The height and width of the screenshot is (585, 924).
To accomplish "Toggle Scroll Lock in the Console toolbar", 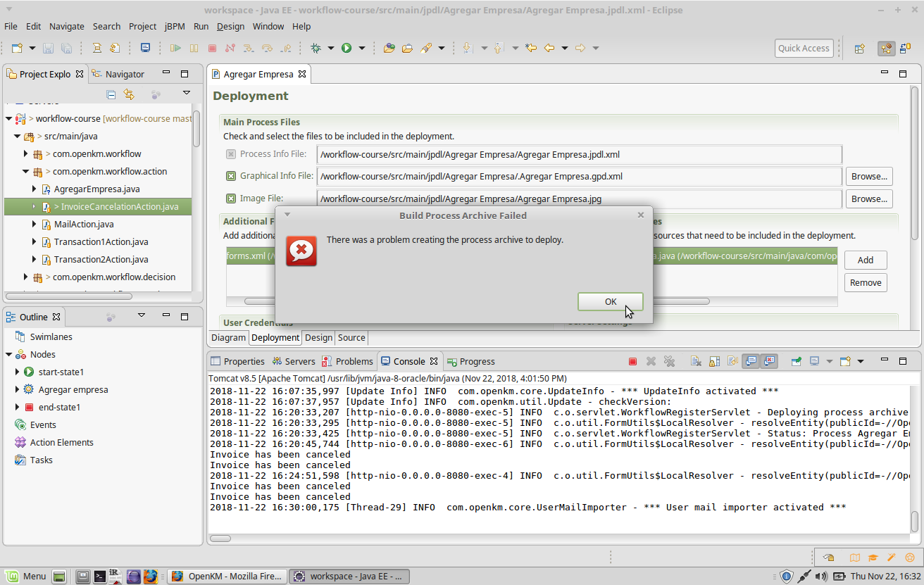I will click(714, 360).
